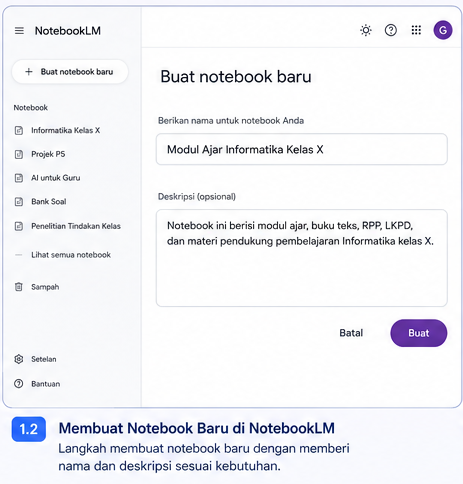Click the notebook icon beside Penelitian Tindakan Kelas
Viewport: 463px width, 484px height.
pos(19,226)
